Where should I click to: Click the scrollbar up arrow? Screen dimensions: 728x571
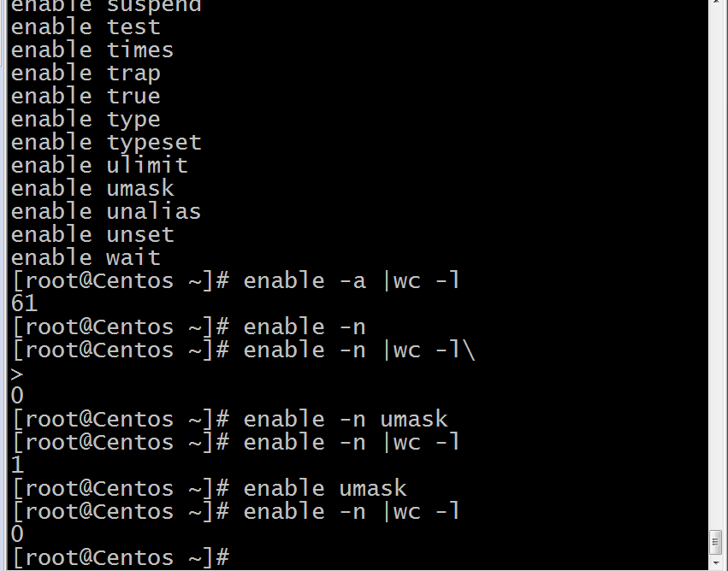(718, 2)
